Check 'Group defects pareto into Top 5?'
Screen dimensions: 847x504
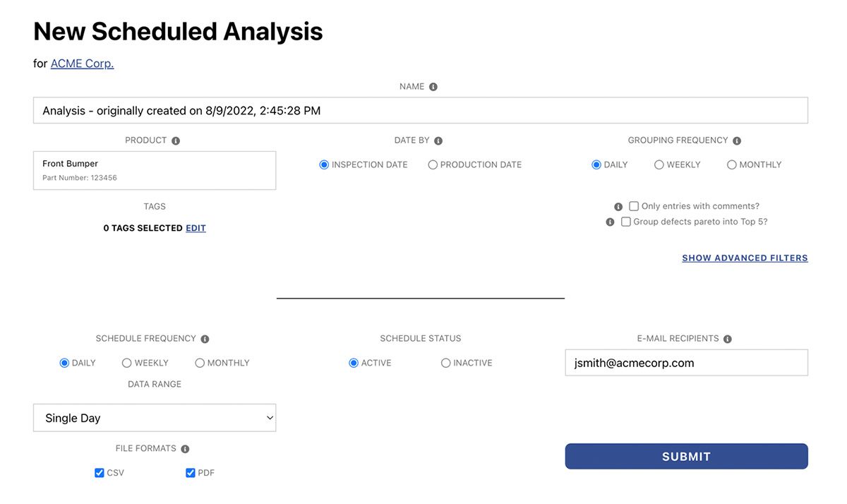pyautogui.click(x=626, y=222)
